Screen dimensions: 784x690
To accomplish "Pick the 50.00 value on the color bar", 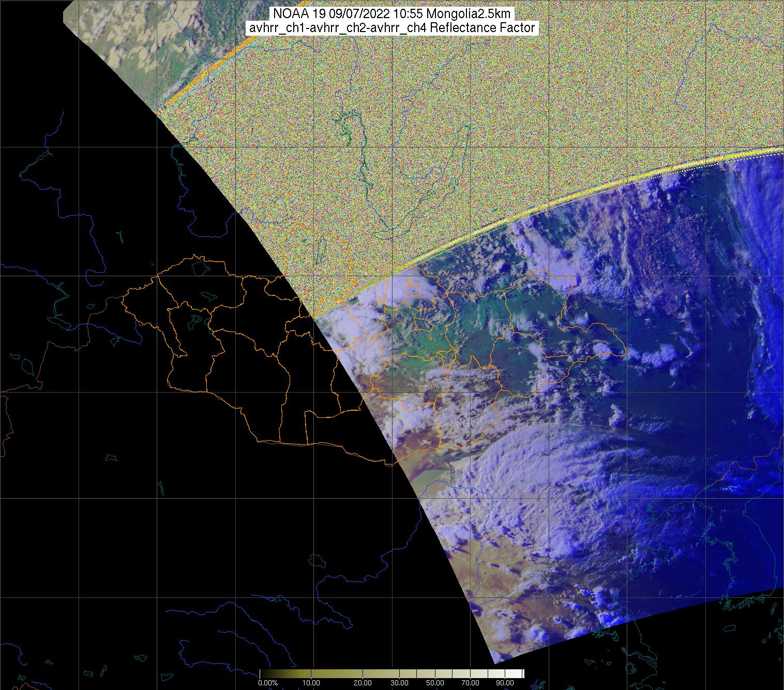I will coord(435,683).
